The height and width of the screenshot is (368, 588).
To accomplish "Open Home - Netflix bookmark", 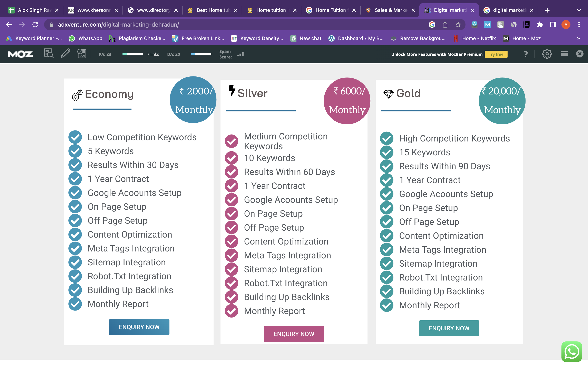I will pos(475,38).
